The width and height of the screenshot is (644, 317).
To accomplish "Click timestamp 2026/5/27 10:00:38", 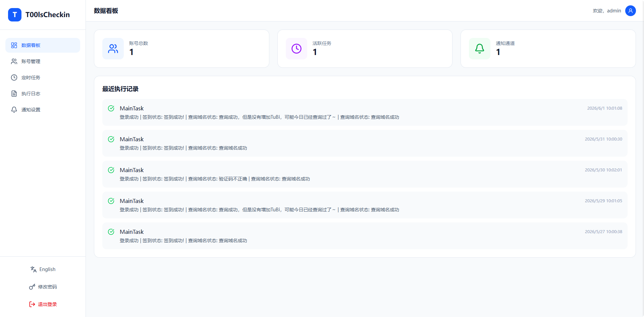I will (x=603, y=232).
